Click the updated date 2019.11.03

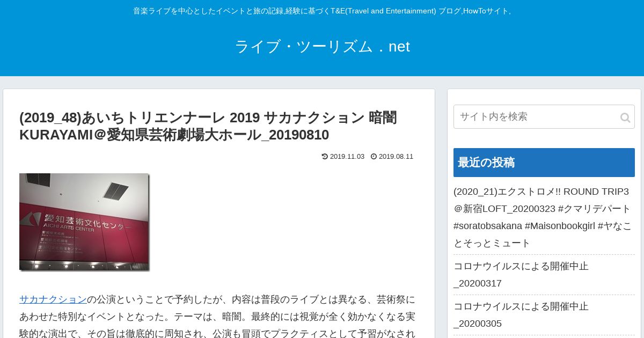347,157
